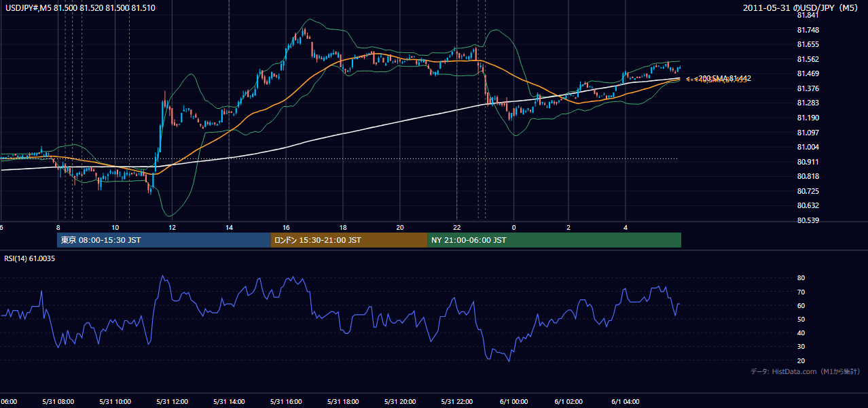Click hour 10 on price chart time axis
This screenshot has width=868, height=408.
point(115,227)
